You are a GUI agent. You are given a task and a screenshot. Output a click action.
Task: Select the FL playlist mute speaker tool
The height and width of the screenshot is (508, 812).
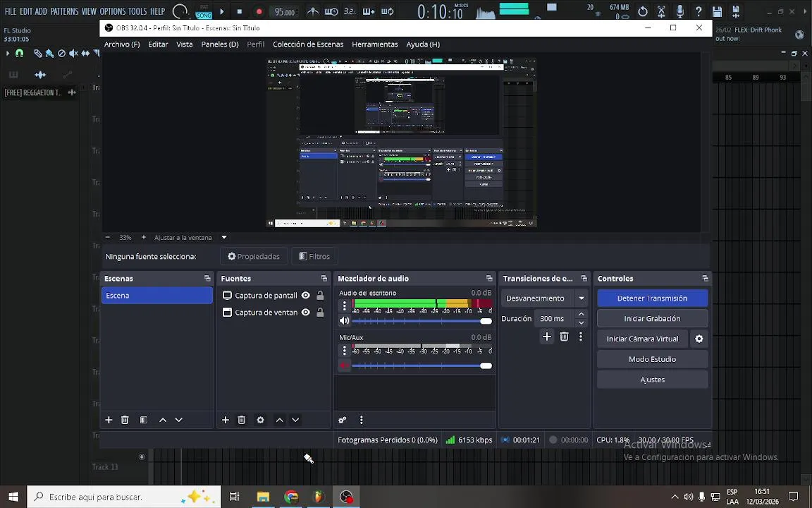pyautogui.click(x=73, y=54)
